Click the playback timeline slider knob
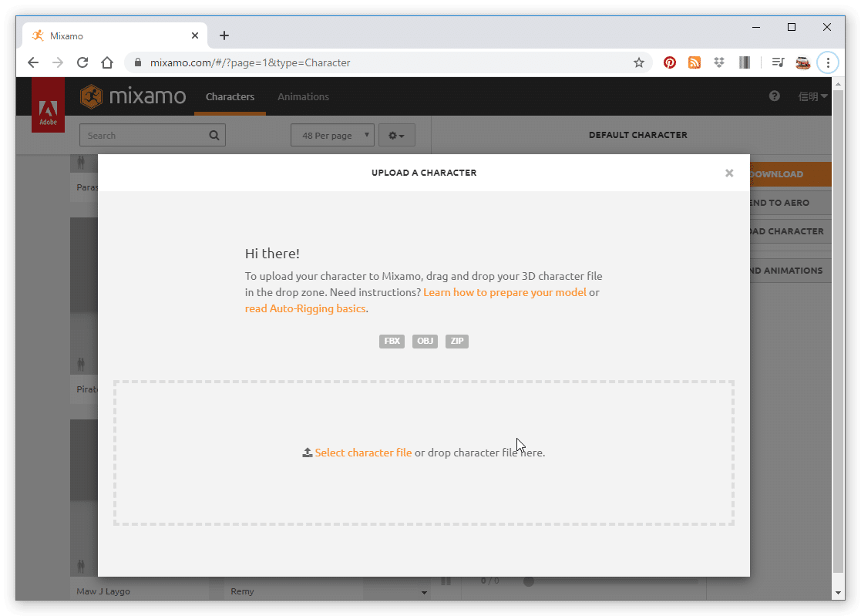 [x=528, y=581]
